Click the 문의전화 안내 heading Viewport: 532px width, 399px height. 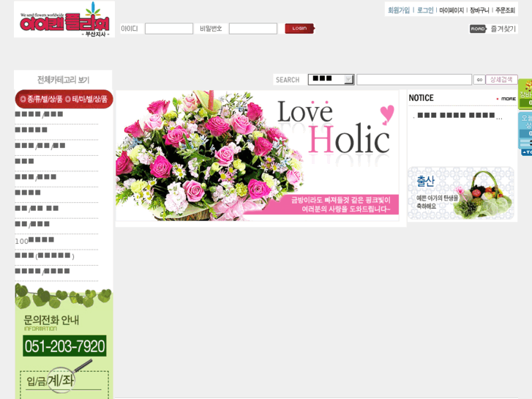pyautogui.click(x=51, y=320)
